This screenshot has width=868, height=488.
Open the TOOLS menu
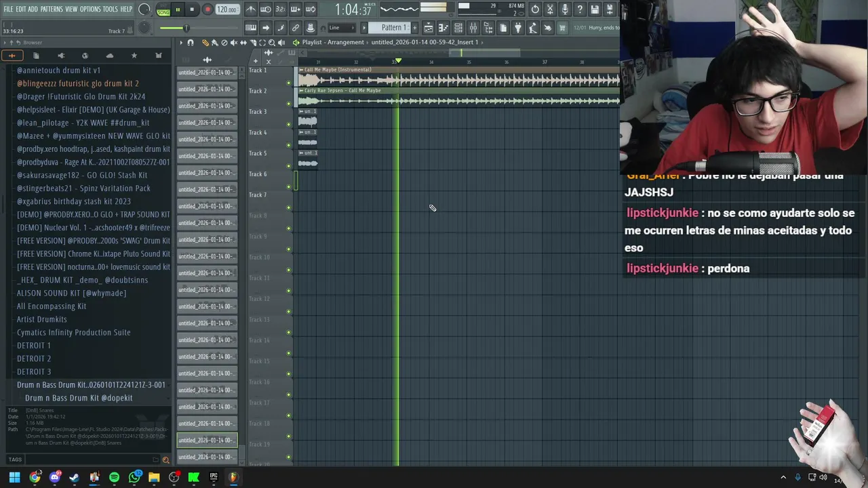tap(110, 9)
